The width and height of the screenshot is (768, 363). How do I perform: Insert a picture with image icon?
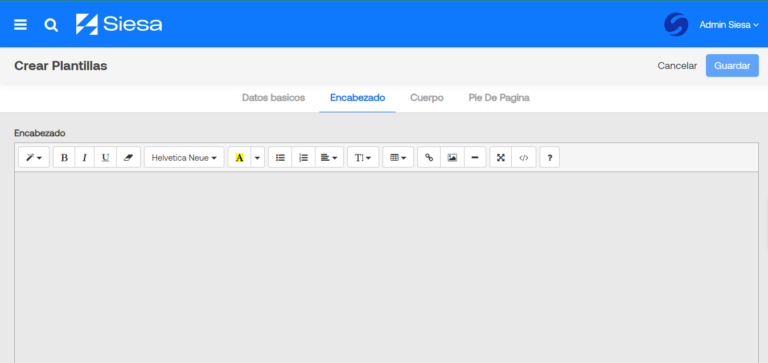click(452, 158)
